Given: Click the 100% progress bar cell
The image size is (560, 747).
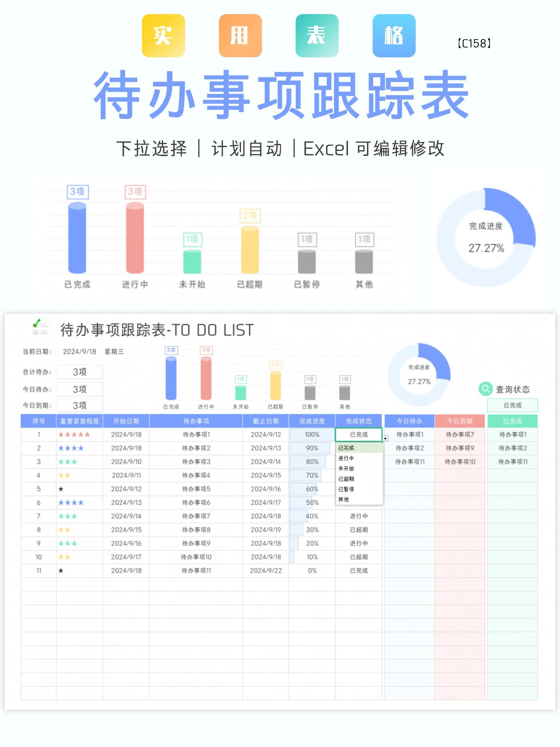Looking at the screenshot, I should (x=312, y=434).
